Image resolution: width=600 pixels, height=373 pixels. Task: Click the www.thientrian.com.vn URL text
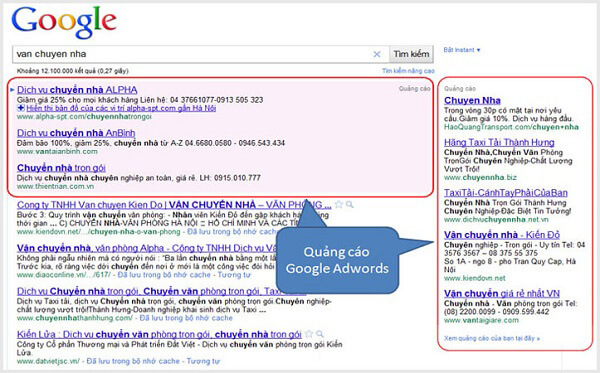55,187
